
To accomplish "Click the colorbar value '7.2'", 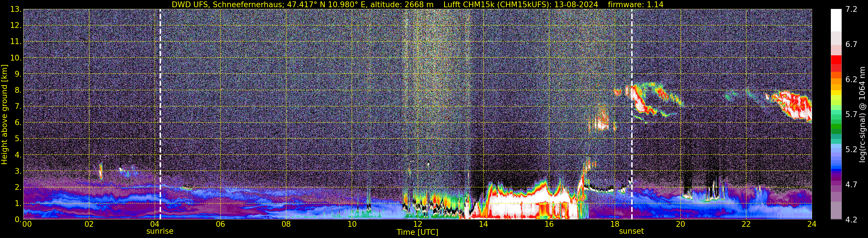I will click(851, 10).
